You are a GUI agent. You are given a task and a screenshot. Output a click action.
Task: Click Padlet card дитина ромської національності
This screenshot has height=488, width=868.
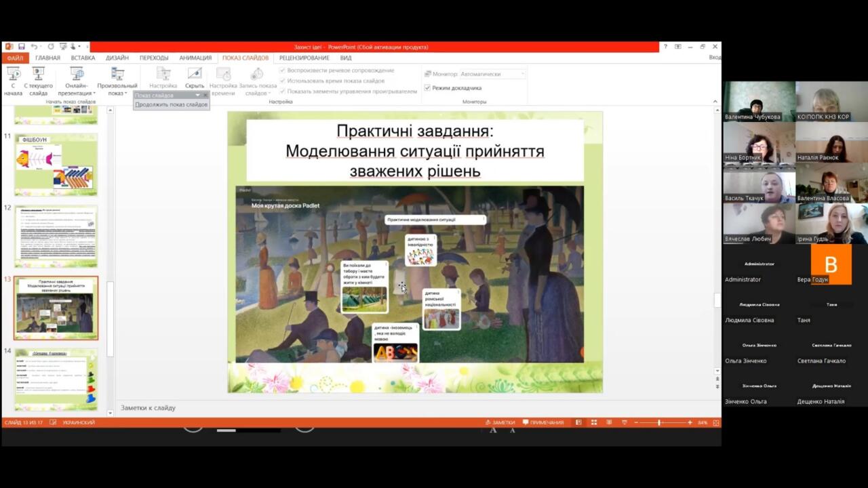point(441,309)
